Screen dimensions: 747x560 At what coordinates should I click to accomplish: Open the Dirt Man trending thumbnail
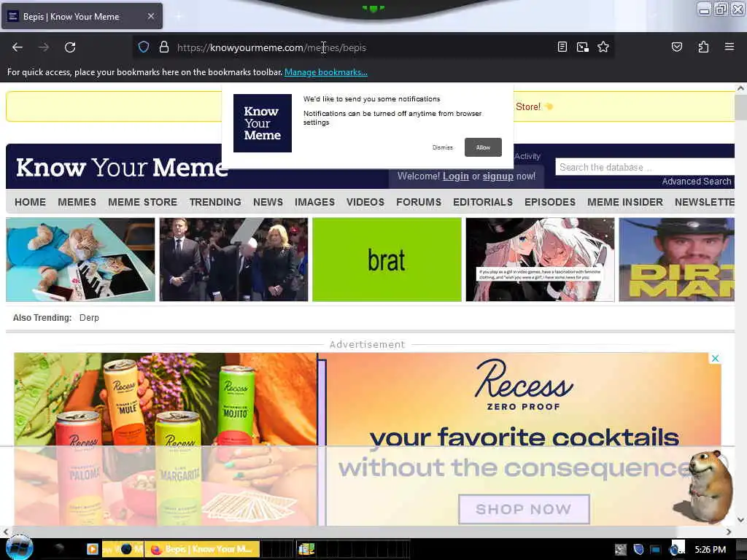pos(676,260)
